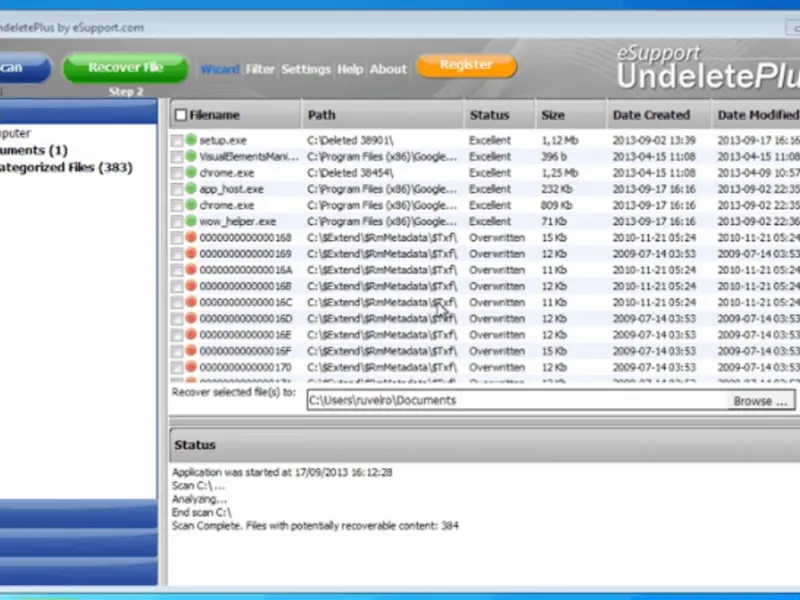This screenshot has width=800, height=600.
Task: Sort by the Size column header
Action: pyautogui.click(x=571, y=115)
